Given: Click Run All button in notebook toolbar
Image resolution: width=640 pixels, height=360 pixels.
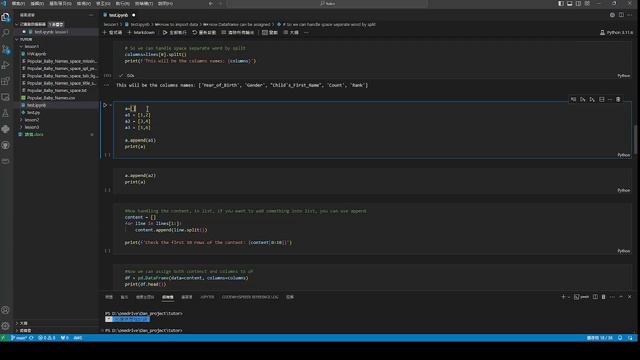Looking at the screenshot, I should (174, 32).
